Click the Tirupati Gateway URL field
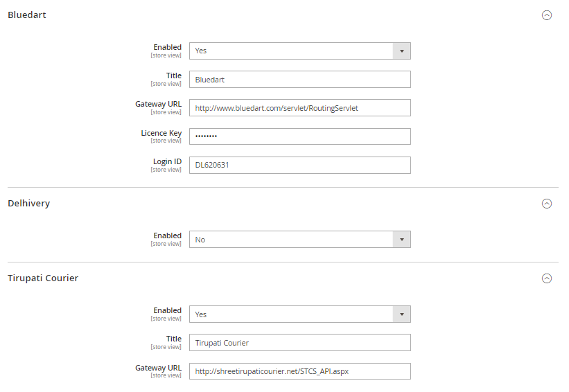The width and height of the screenshot is (569, 392). (300, 371)
